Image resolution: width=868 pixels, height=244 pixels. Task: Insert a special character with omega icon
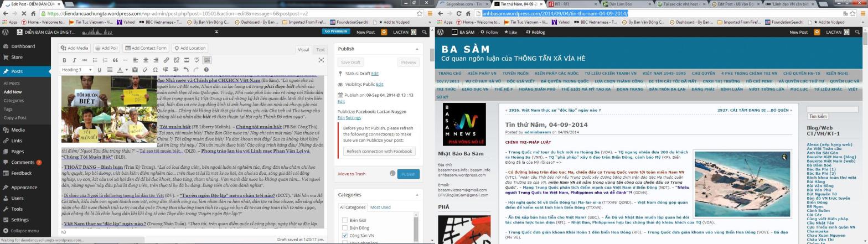click(155, 70)
